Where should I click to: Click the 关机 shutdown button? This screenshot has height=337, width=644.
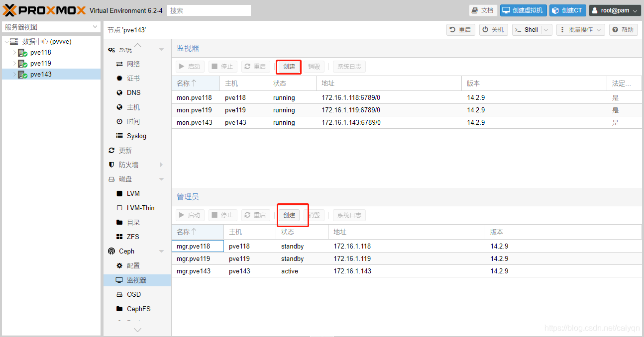pos(494,30)
